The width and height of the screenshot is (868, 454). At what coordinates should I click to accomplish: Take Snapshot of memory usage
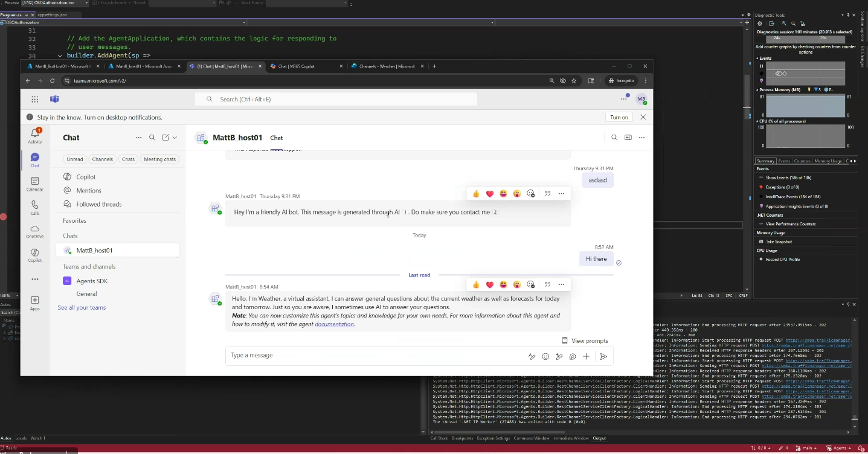(x=779, y=241)
